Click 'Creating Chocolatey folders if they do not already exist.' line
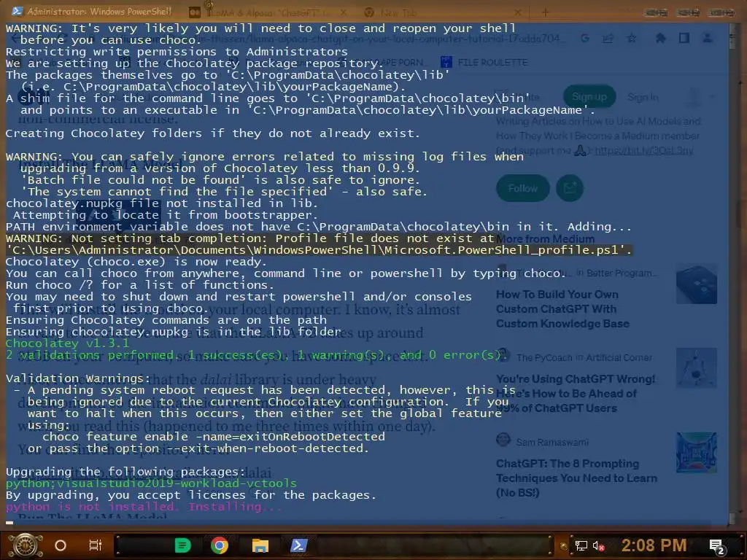This screenshot has height=560, width=747. coord(213,133)
